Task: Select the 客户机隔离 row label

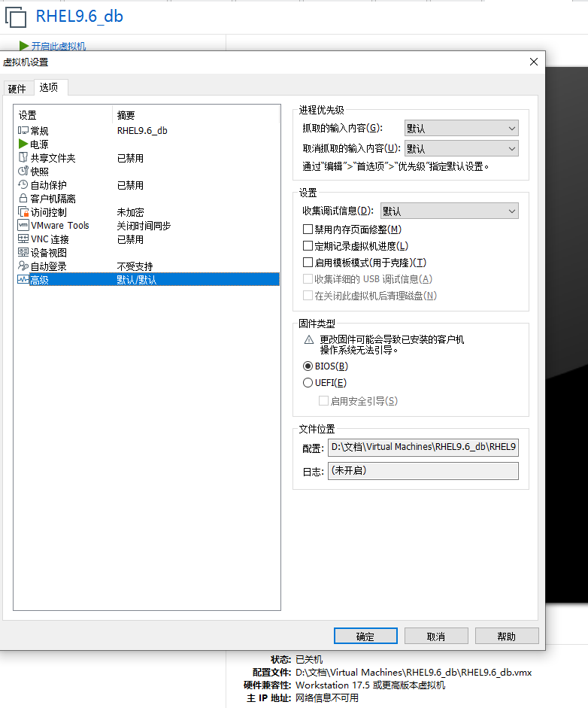Action: pos(53,199)
